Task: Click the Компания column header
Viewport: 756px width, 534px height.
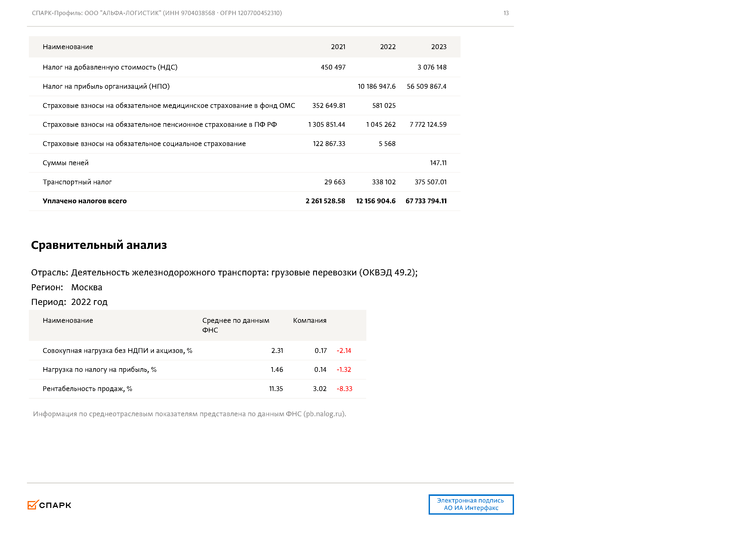Action: [x=309, y=320]
